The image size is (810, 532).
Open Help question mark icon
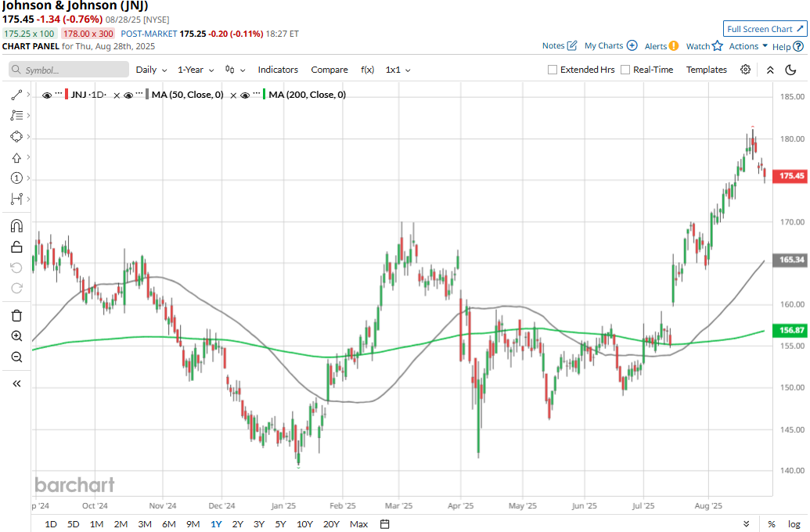click(x=798, y=46)
